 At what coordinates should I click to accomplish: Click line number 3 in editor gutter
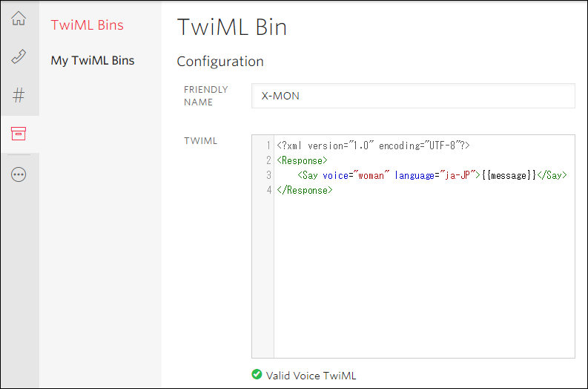tap(268, 175)
